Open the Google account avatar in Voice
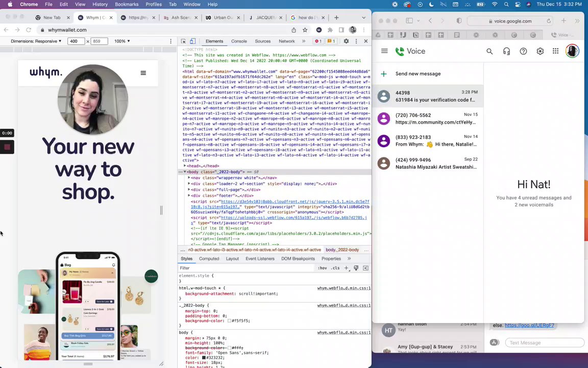588x368 pixels. [572, 51]
